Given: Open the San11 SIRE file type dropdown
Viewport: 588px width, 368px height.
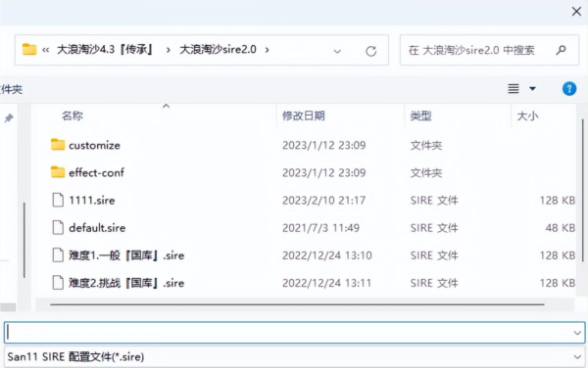Looking at the screenshot, I should tap(577, 357).
